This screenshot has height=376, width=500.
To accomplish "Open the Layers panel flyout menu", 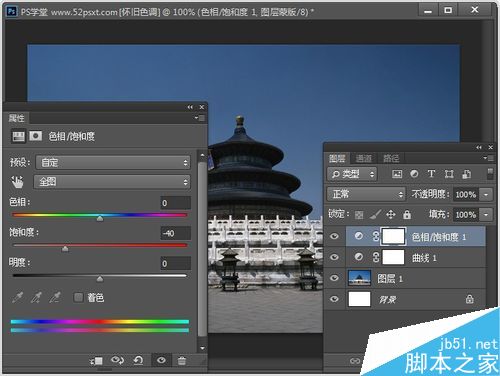I will 489,158.
